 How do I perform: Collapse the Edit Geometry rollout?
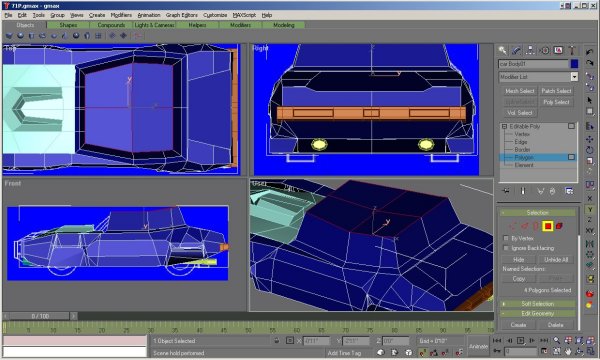537,313
